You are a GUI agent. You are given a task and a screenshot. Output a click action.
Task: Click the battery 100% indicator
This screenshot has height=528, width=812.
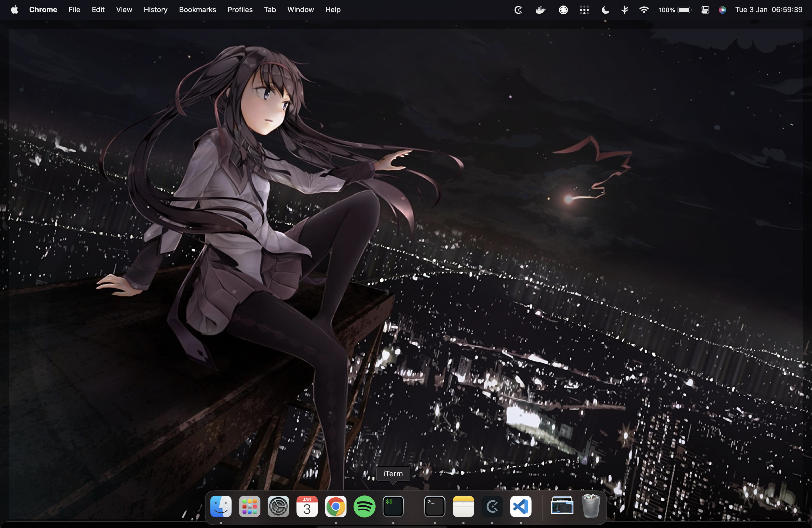point(675,10)
